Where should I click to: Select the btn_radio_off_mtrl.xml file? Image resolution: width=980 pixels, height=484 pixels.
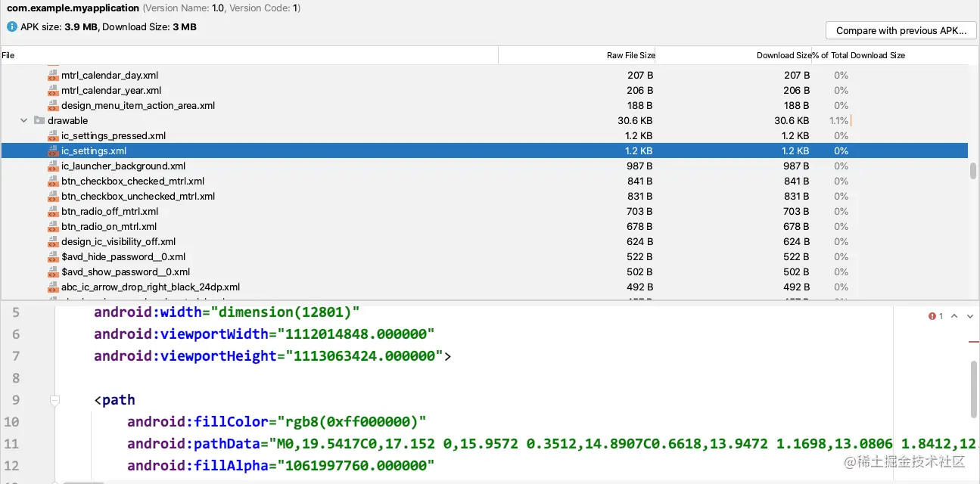click(110, 211)
